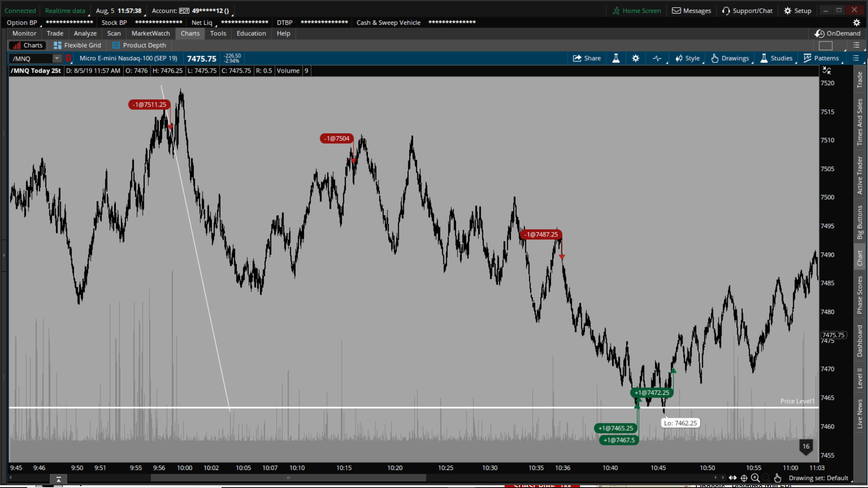Open the Charts subtab list menu icon
868x488 pixels.
pyautogui.click(x=856, y=45)
